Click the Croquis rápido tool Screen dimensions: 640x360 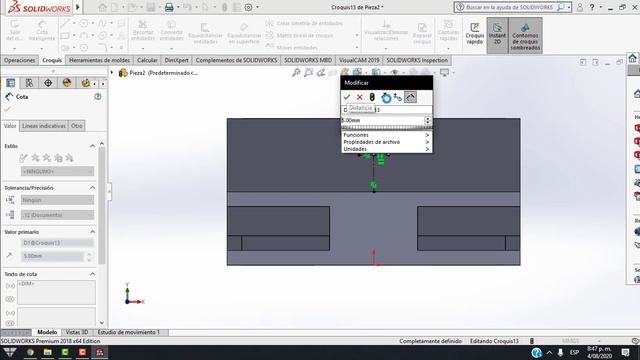[474, 33]
